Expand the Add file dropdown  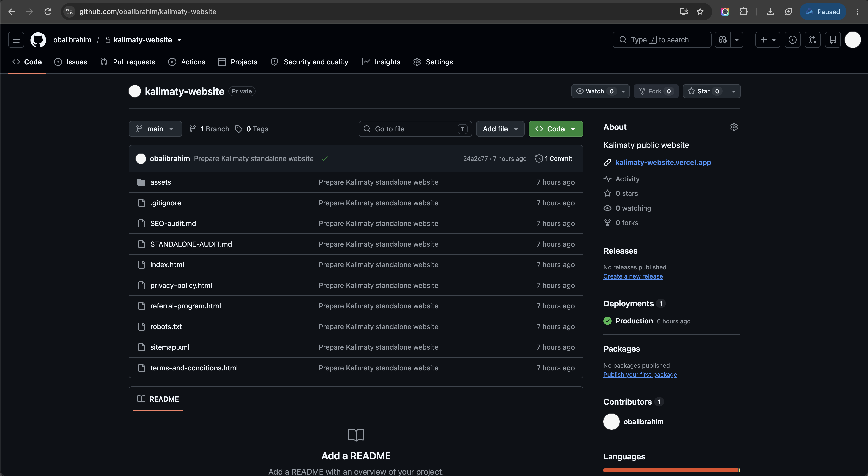click(500, 129)
